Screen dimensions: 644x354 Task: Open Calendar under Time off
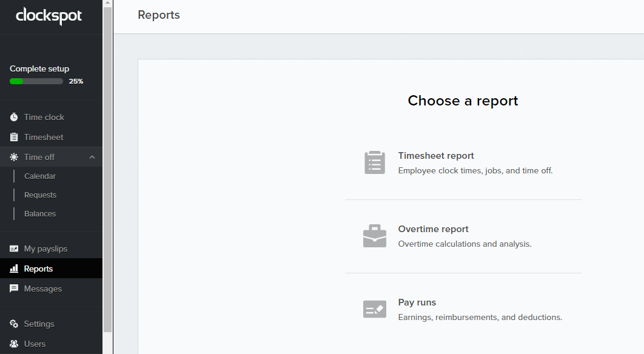40,176
